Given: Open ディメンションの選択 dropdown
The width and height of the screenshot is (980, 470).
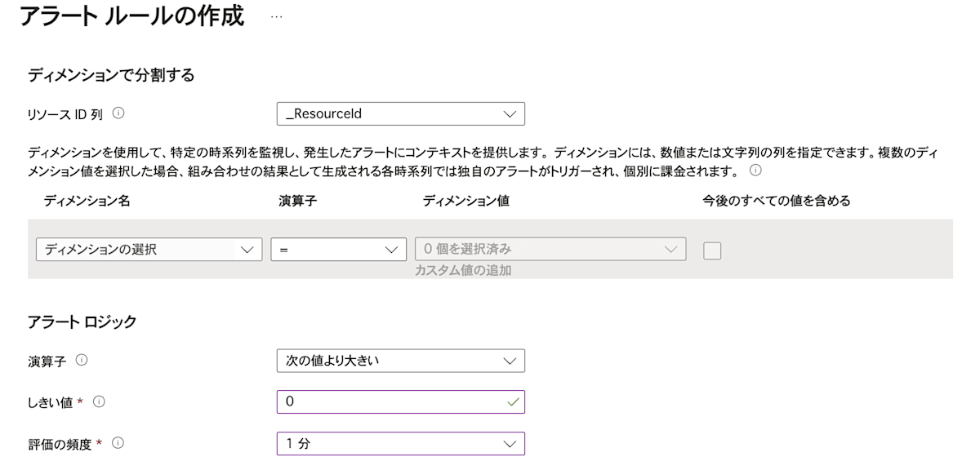Looking at the screenshot, I should (149, 250).
